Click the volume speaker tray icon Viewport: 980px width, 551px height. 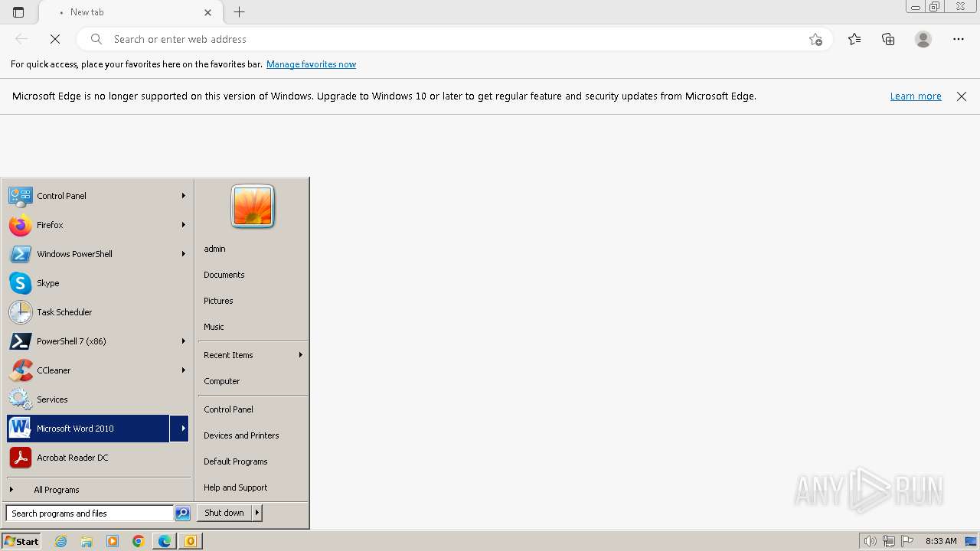point(870,541)
